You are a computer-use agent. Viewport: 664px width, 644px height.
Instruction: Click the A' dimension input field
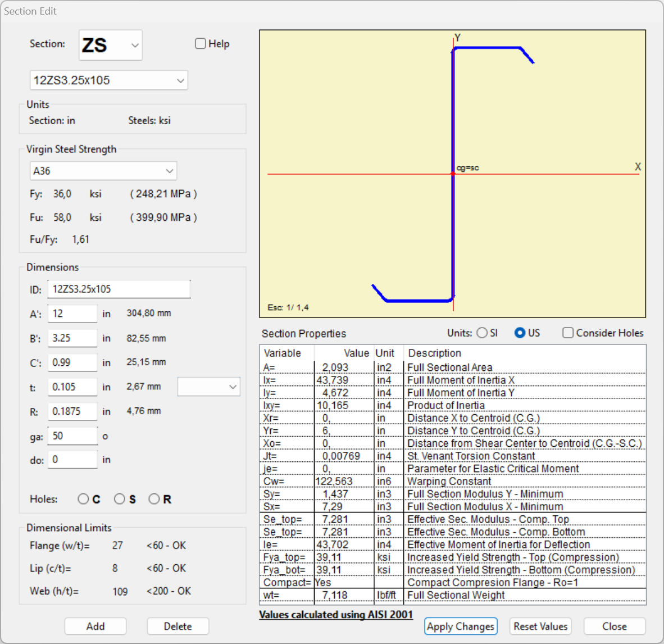[72, 314]
